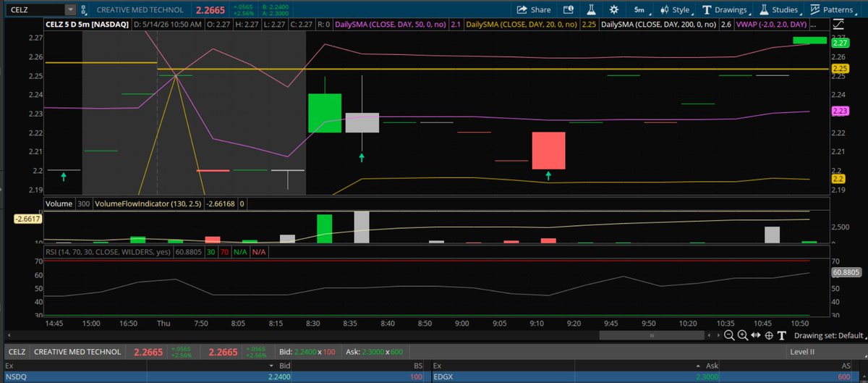868x383 pixels.
Task: Open the flask icon next to settings gear
Action: [592, 10]
